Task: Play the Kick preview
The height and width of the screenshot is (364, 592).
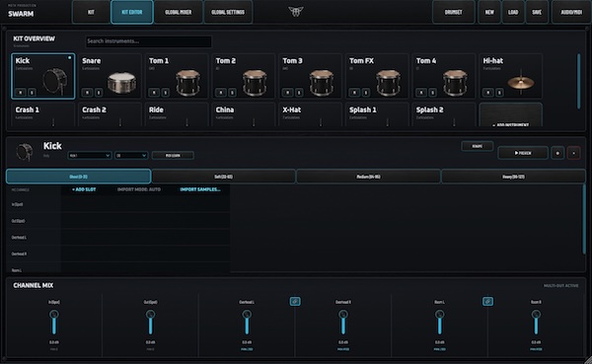Action: (x=523, y=153)
